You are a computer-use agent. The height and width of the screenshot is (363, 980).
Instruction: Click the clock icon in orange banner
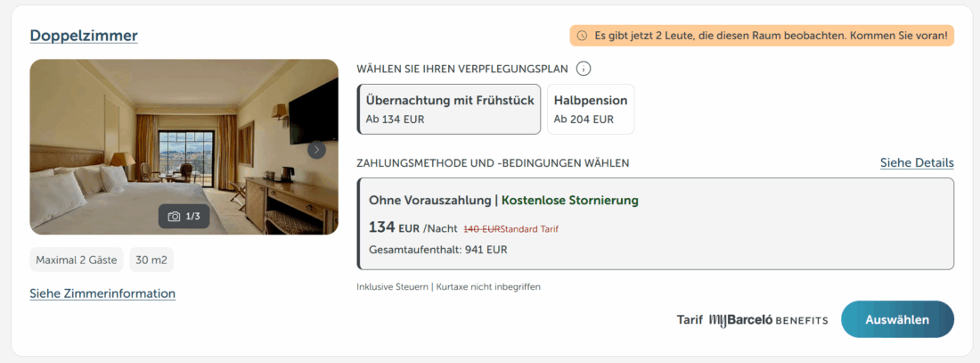pos(582,36)
